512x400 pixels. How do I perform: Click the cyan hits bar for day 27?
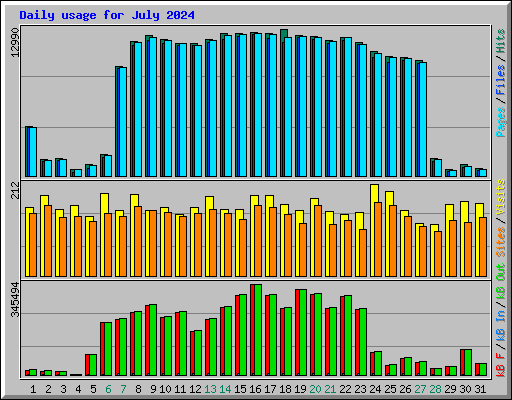click(423, 119)
